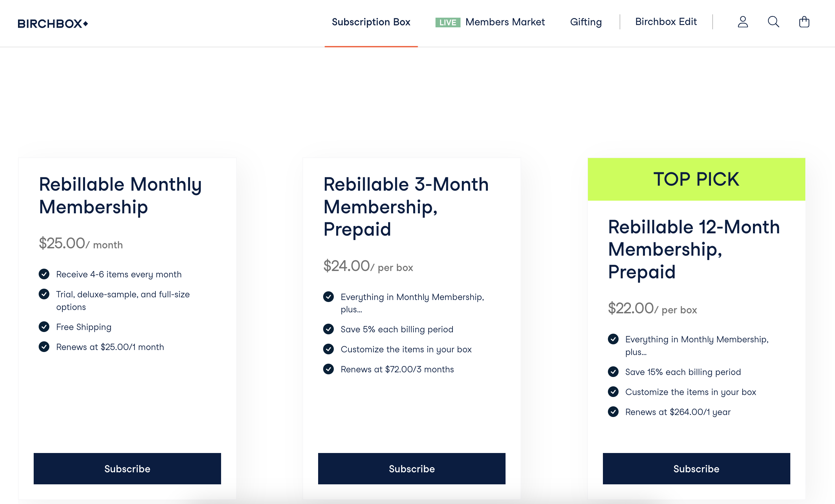835x504 pixels.
Task: Click the search magnifier icon
Action: [x=773, y=22]
